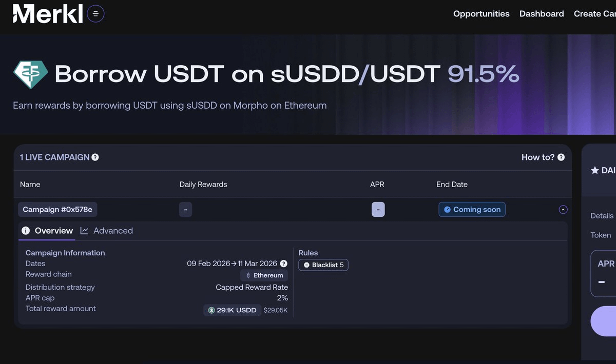Switch to the Overview tab
This screenshot has height=364, width=616.
click(47, 231)
